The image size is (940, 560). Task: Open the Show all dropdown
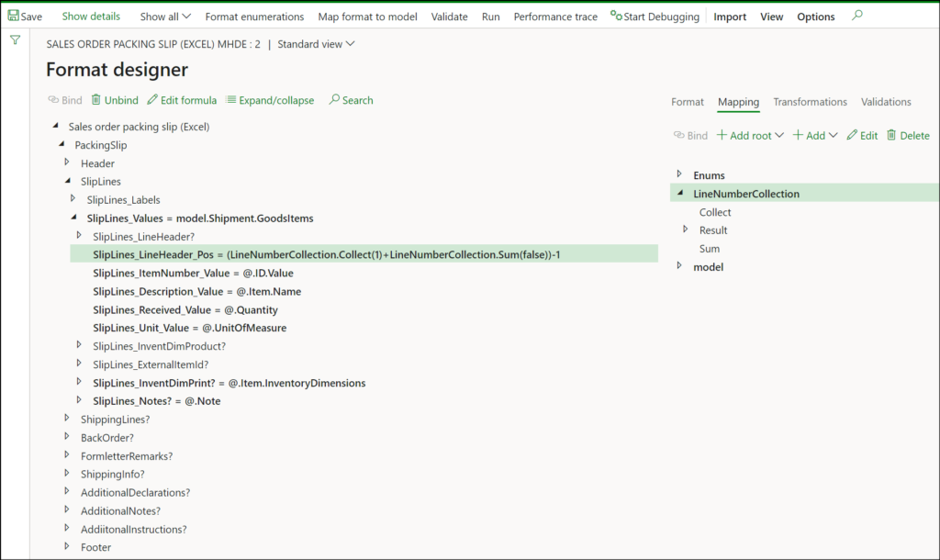(165, 17)
